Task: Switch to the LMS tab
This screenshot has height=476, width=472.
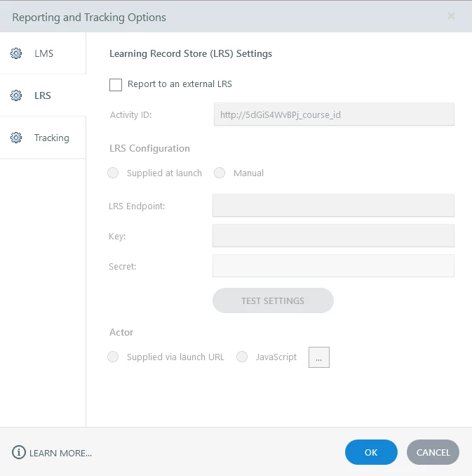Action: [43, 53]
